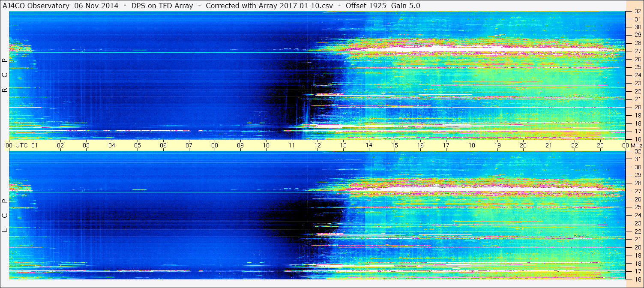The width and height of the screenshot is (644, 288).
Task: Pick the 18 hour mark on time axis
Action: [472, 145]
